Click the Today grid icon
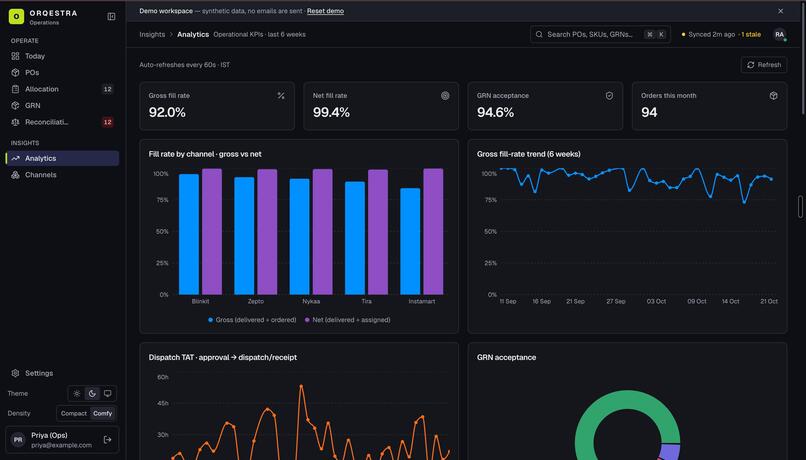Image resolution: width=806 pixels, height=460 pixels. [x=15, y=56]
